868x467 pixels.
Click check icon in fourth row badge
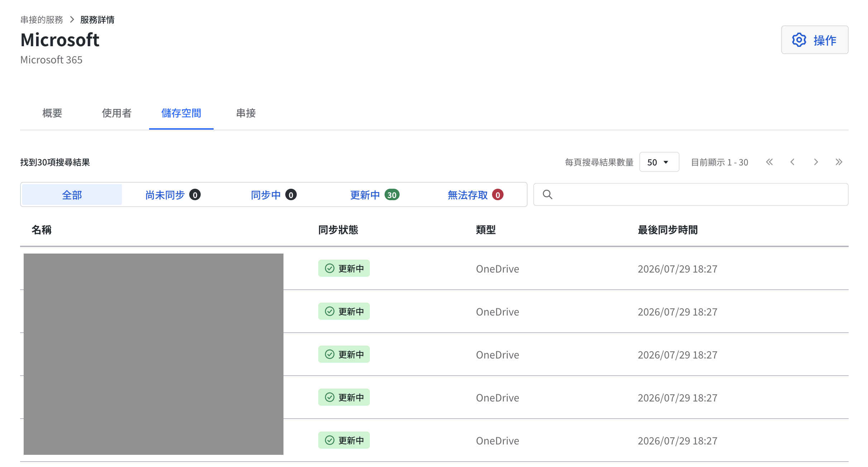point(329,397)
